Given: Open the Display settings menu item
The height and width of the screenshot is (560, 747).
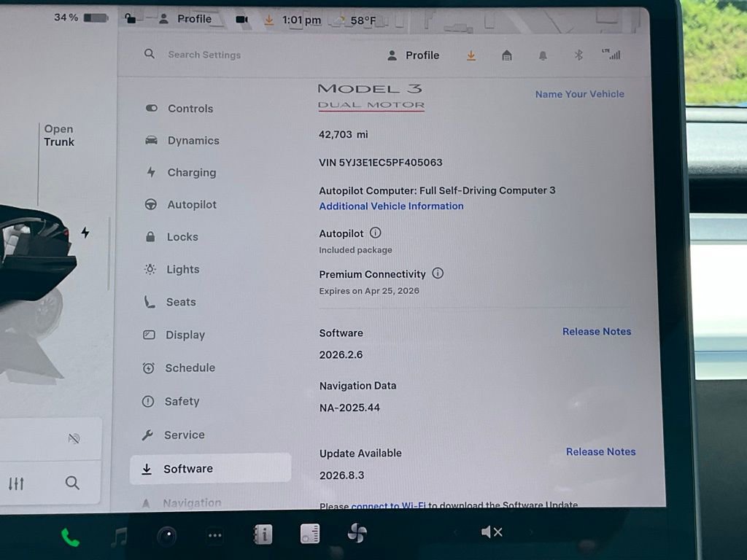Looking at the screenshot, I should point(185,335).
